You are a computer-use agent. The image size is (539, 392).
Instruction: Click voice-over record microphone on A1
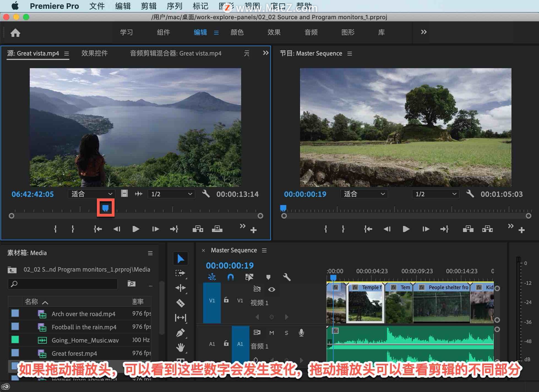(x=301, y=333)
